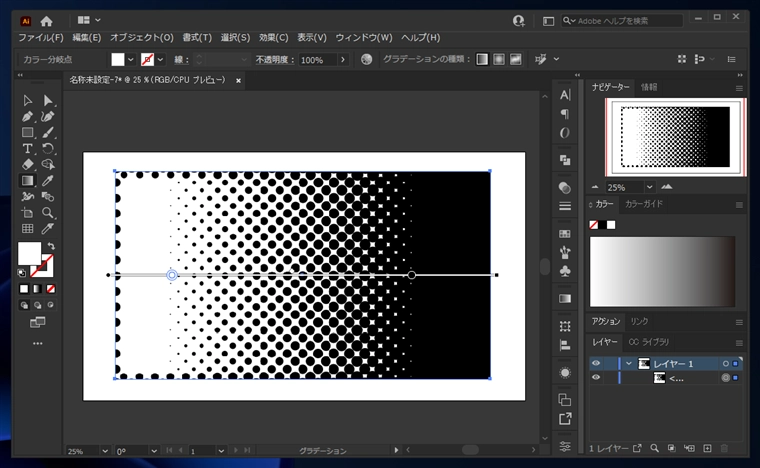Select the Rotate tool
Viewport: 760px width, 468px height.
[x=48, y=148]
